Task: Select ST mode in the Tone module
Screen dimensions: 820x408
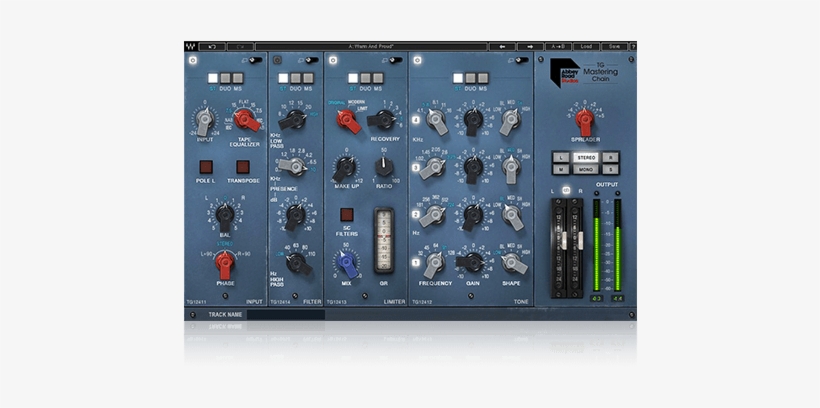Action: point(458,78)
